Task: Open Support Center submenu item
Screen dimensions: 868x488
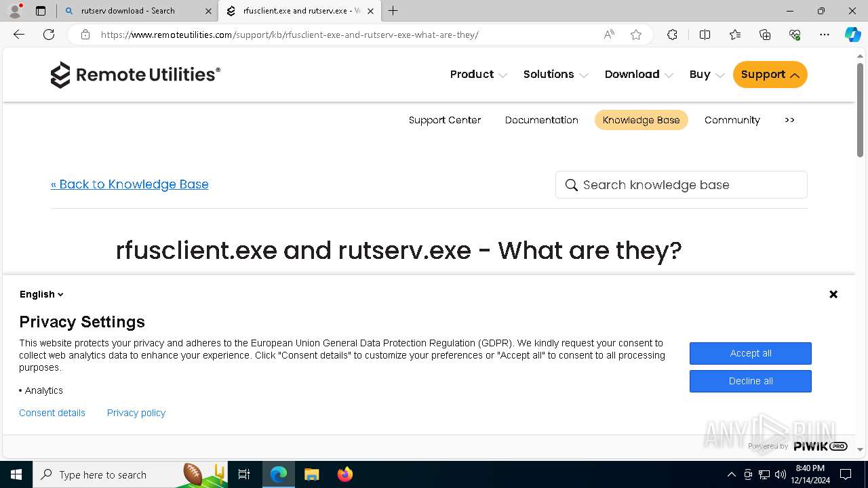Action: coord(445,120)
